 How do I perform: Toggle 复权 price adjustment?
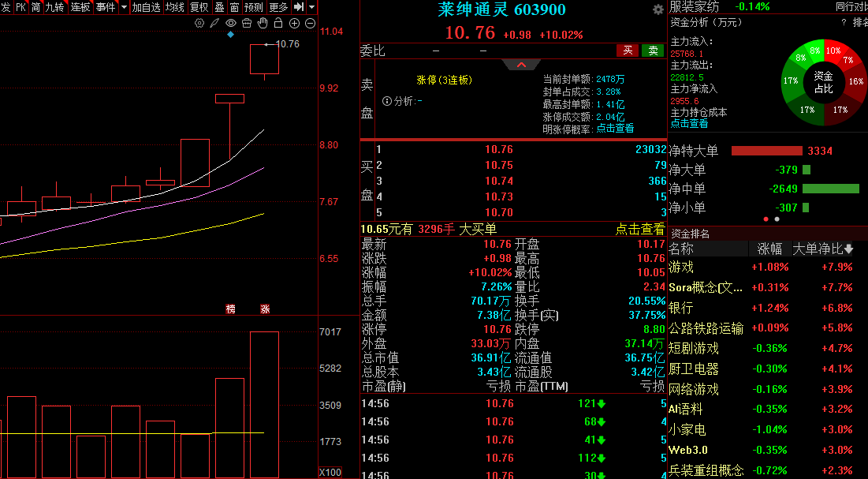point(199,7)
